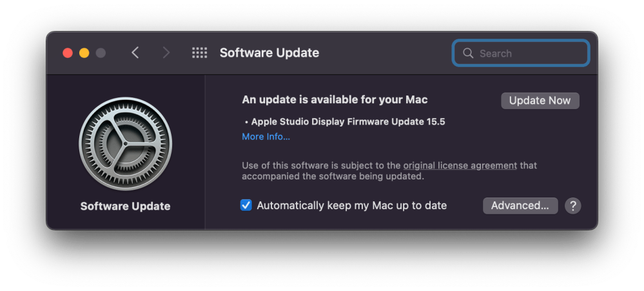This screenshot has width=644, height=291.
Task: Open the More Info… link
Action: coord(266,137)
